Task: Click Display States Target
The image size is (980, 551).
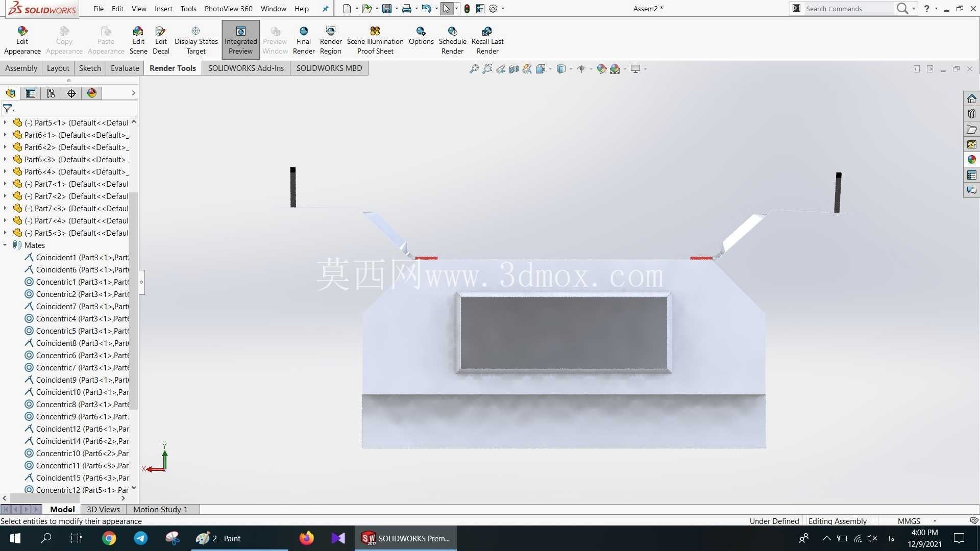Action: pos(196,40)
